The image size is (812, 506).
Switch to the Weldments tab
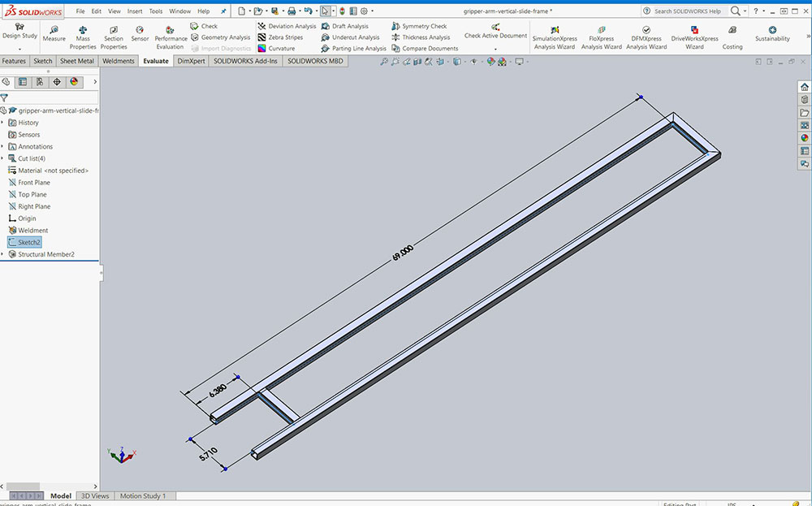(x=119, y=61)
